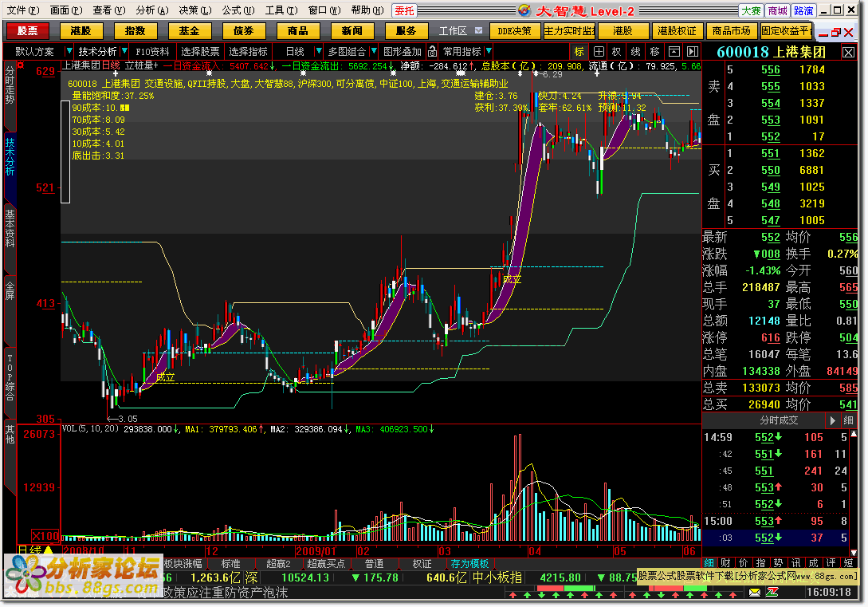The image size is (868, 607).
Task: Click the 标 indicator icon in chart toolbar
Action: pos(579,52)
